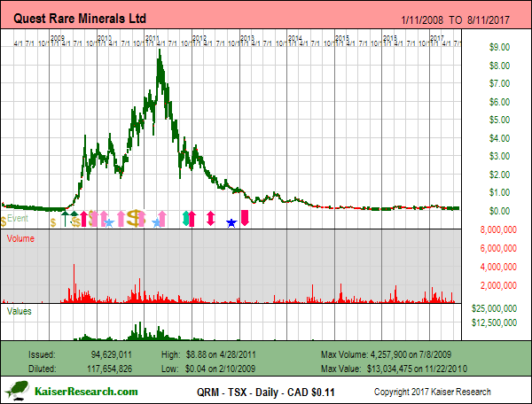The width and height of the screenshot is (532, 404).
Task: Click the thin dark green up arrow marker
Action: 65,219
